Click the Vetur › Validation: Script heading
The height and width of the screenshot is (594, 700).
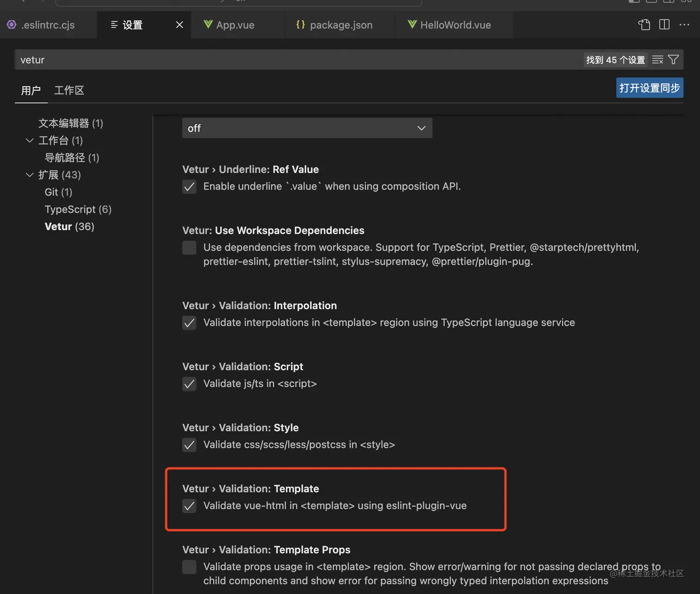tap(243, 367)
